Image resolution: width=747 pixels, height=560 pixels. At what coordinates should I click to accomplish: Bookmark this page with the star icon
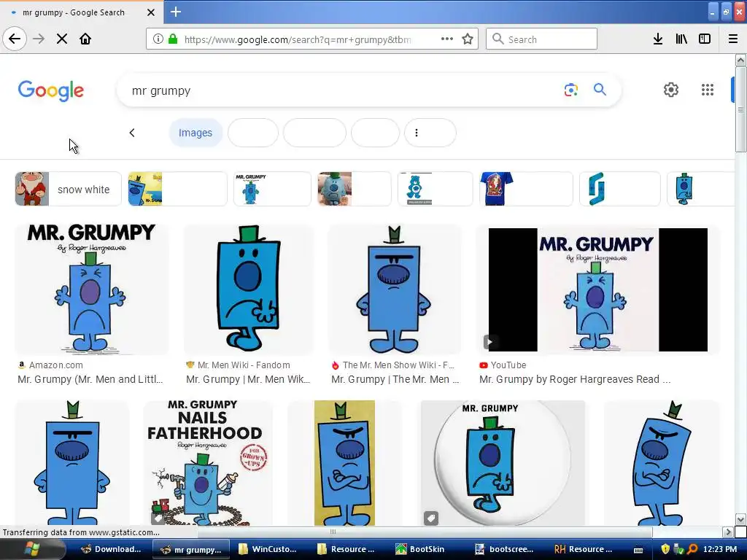tap(468, 39)
